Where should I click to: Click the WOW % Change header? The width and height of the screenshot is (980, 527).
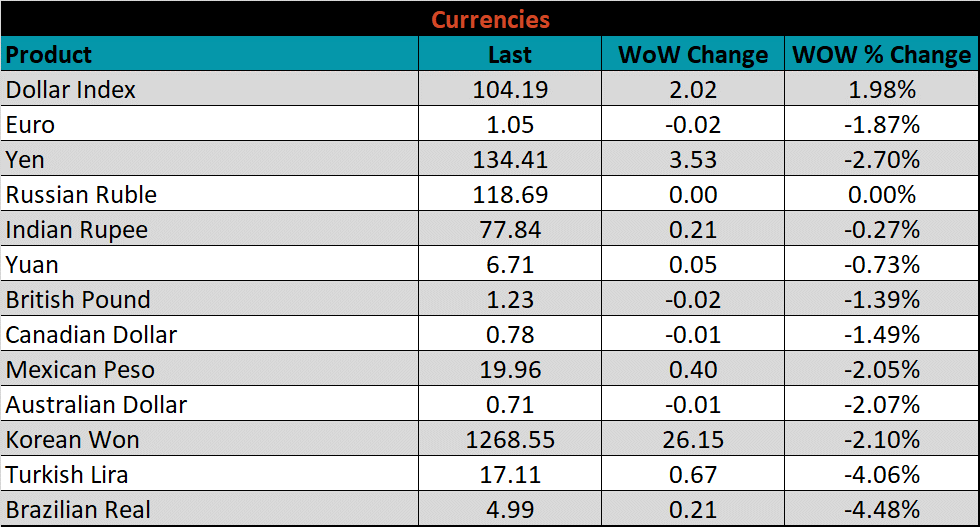point(881,54)
